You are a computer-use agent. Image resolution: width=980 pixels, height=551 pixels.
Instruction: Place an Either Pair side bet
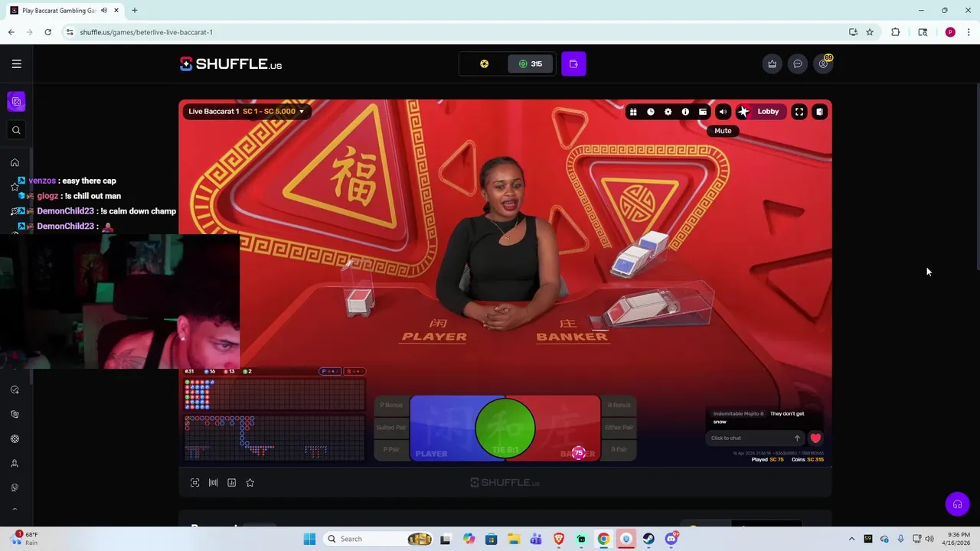(x=619, y=427)
